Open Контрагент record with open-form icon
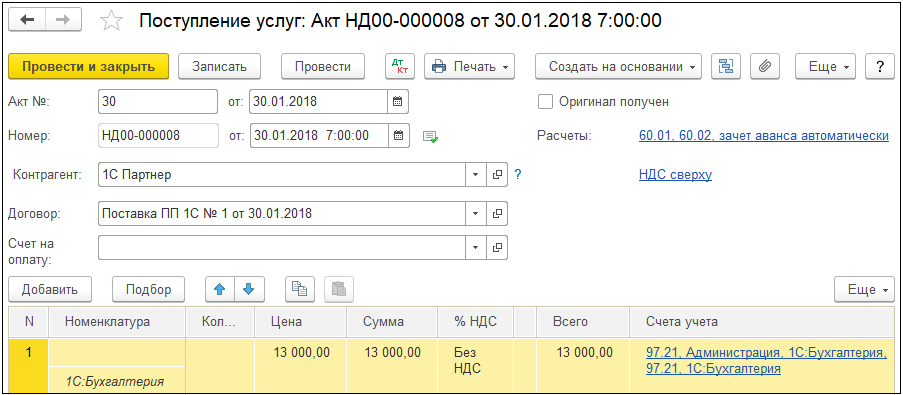The height and width of the screenshot is (395, 903). click(x=497, y=174)
